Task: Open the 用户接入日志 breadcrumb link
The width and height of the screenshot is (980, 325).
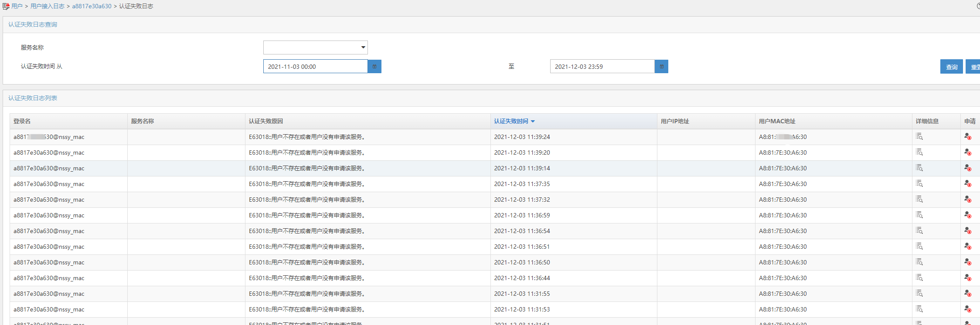Action: coord(48,6)
